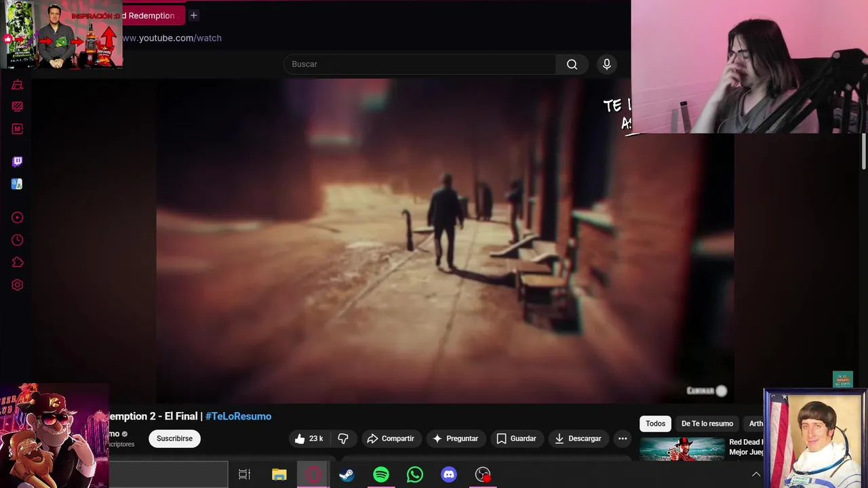The width and height of the screenshot is (868, 488).
Task: Open more actions menu for video
Action: [623, 439]
